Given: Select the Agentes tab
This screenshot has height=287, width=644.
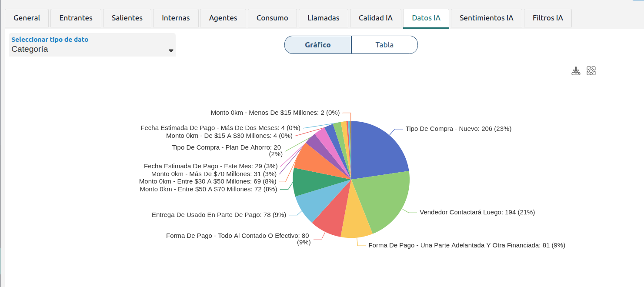Looking at the screenshot, I should [x=223, y=18].
